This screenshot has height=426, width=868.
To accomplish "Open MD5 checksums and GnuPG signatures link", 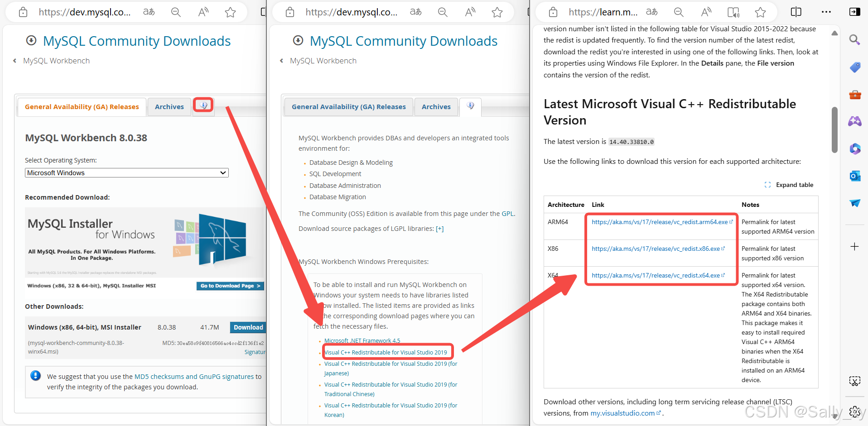I will click(194, 377).
